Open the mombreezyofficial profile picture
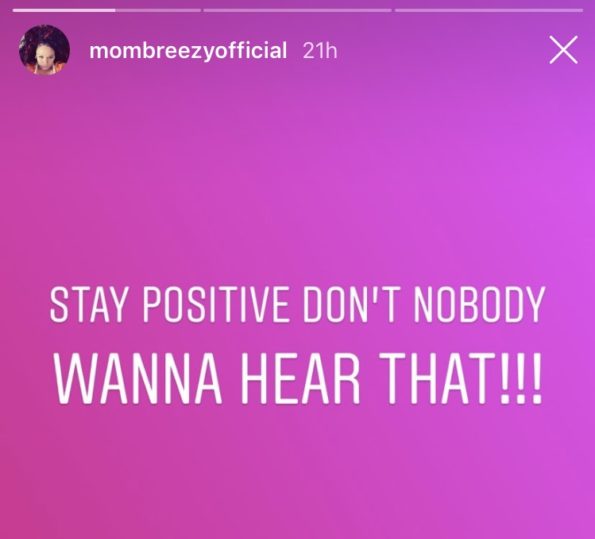 click(x=44, y=50)
